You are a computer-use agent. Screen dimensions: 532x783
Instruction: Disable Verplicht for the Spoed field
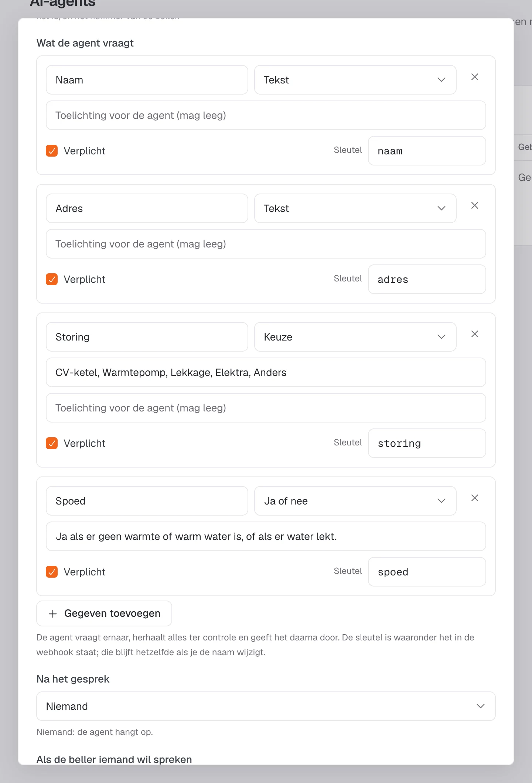52,572
